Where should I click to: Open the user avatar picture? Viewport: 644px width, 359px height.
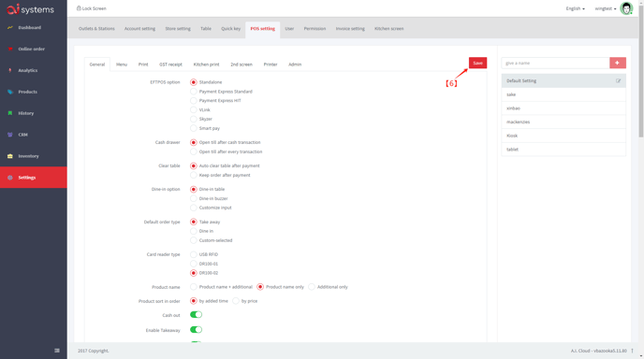coord(626,8)
